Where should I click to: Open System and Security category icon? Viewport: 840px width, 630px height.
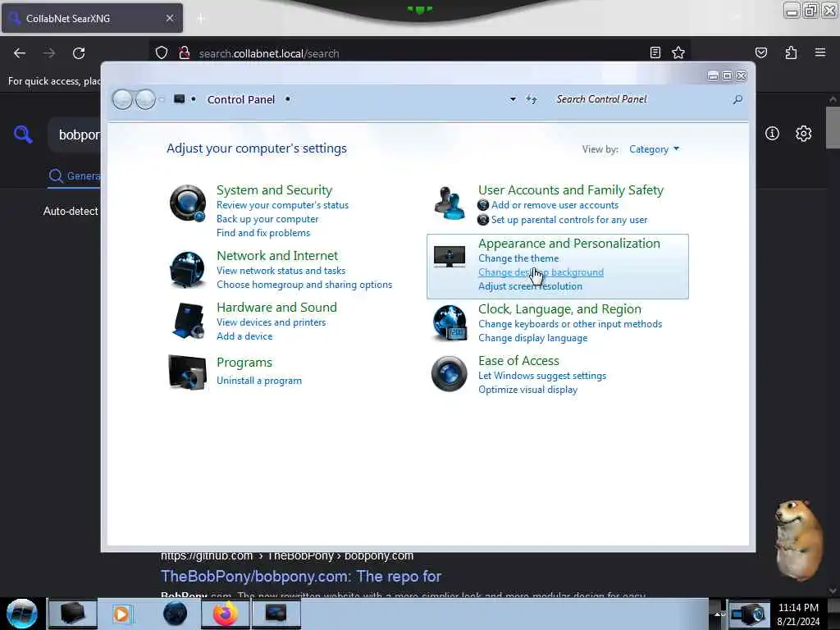pos(188,203)
